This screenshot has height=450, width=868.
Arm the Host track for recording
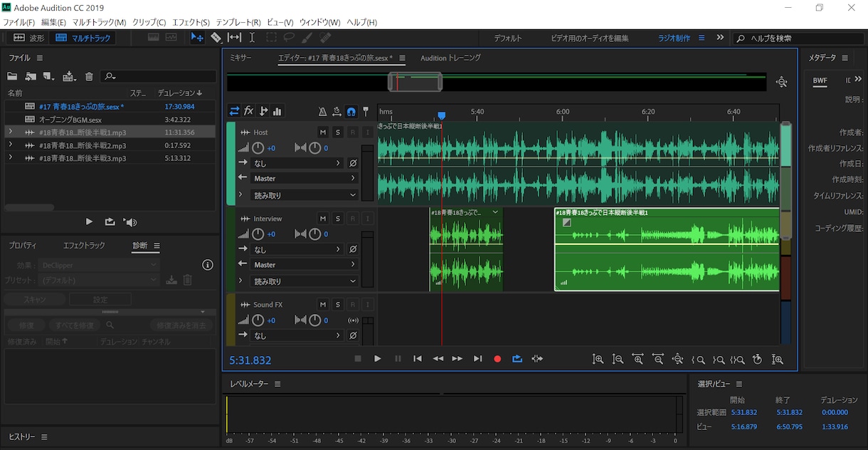(x=353, y=132)
